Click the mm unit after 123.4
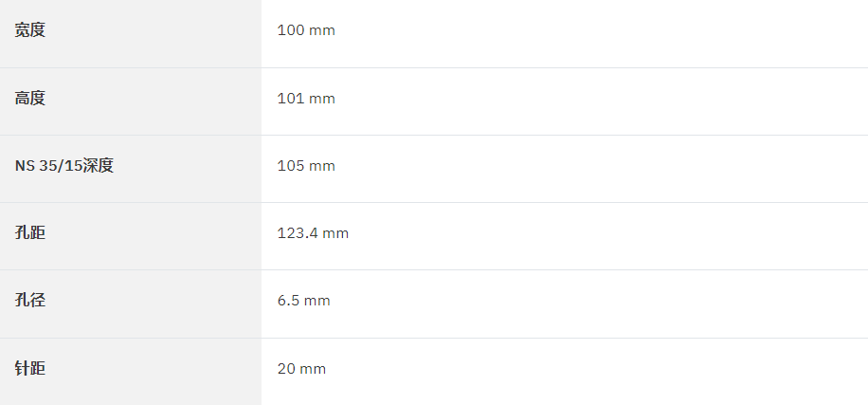868x405 pixels. [x=335, y=234]
